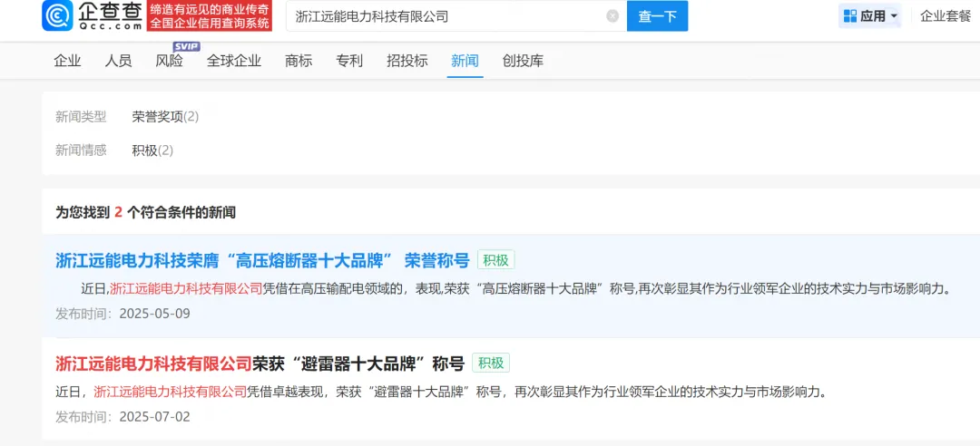Switch to the 企业 tab

[67, 61]
